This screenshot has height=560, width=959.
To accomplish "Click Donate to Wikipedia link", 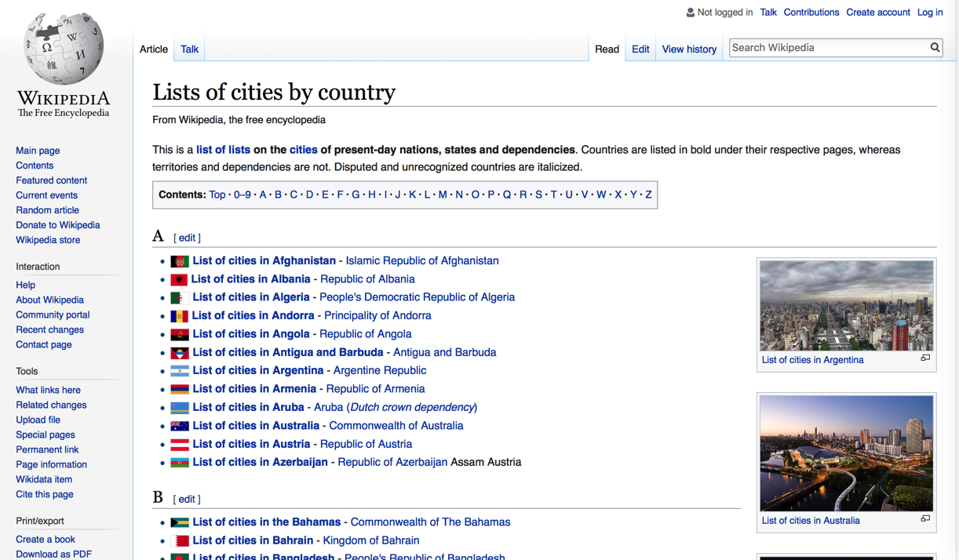I will (57, 225).
